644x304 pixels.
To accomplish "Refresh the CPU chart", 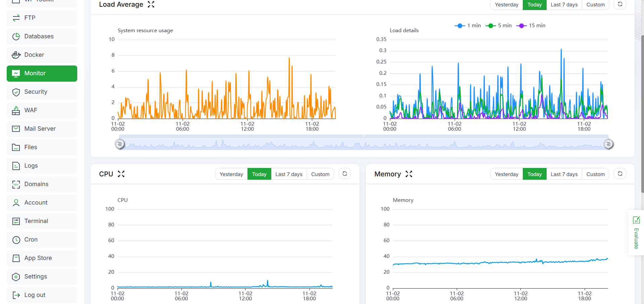I will (x=344, y=174).
